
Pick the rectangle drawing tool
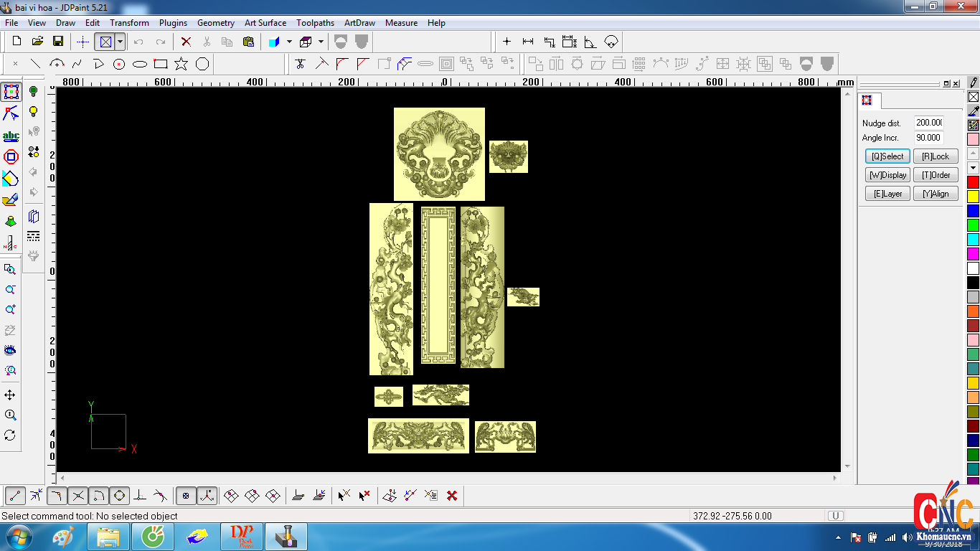[x=161, y=64]
